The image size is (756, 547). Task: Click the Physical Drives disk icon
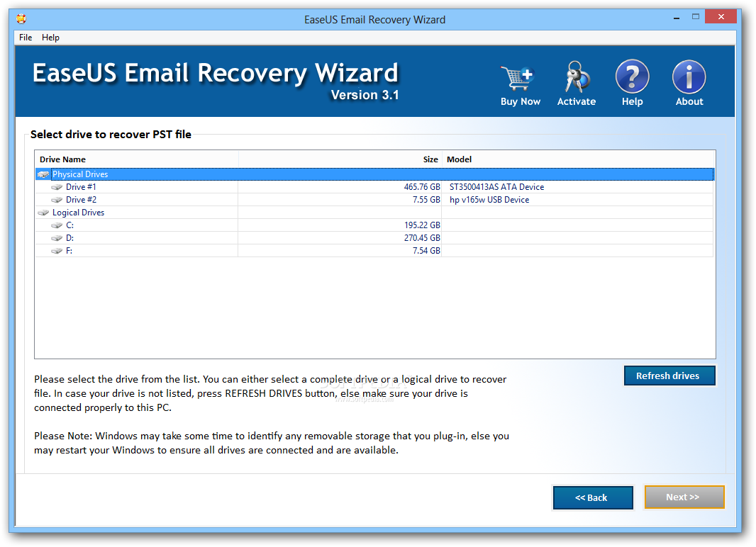pyautogui.click(x=43, y=174)
